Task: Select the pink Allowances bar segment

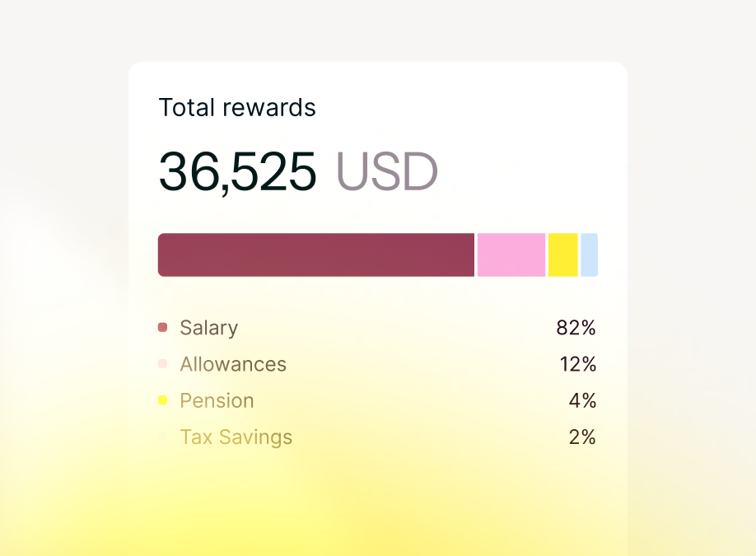Action: (x=511, y=255)
